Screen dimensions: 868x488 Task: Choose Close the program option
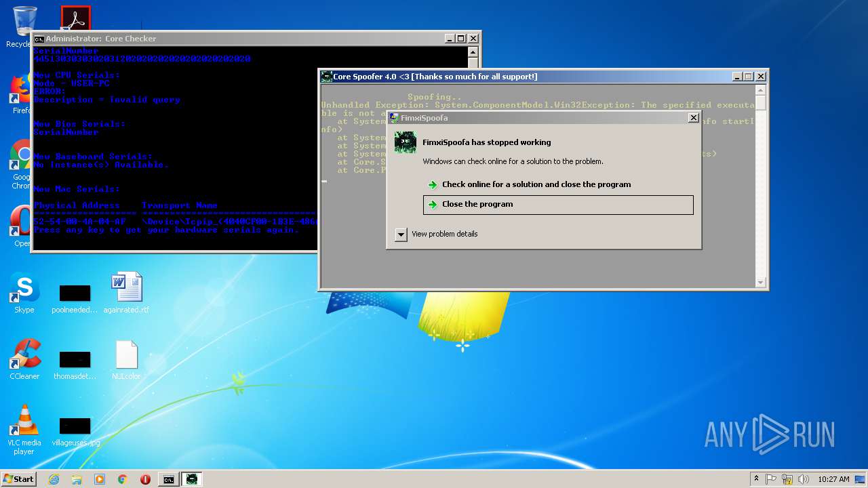click(x=558, y=205)
